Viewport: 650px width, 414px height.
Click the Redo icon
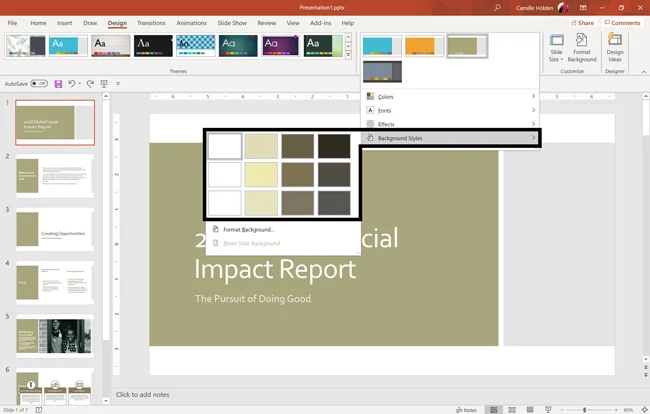(90, 84)
